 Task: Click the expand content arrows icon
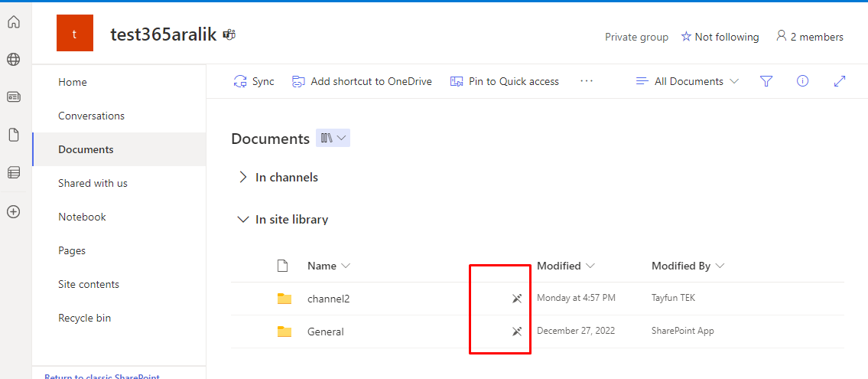(839, 81)
